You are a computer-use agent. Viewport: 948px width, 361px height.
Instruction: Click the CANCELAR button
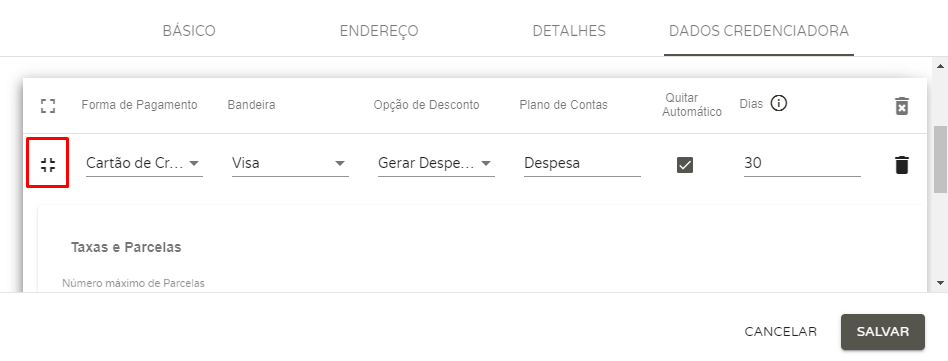(x=781, y=332)
